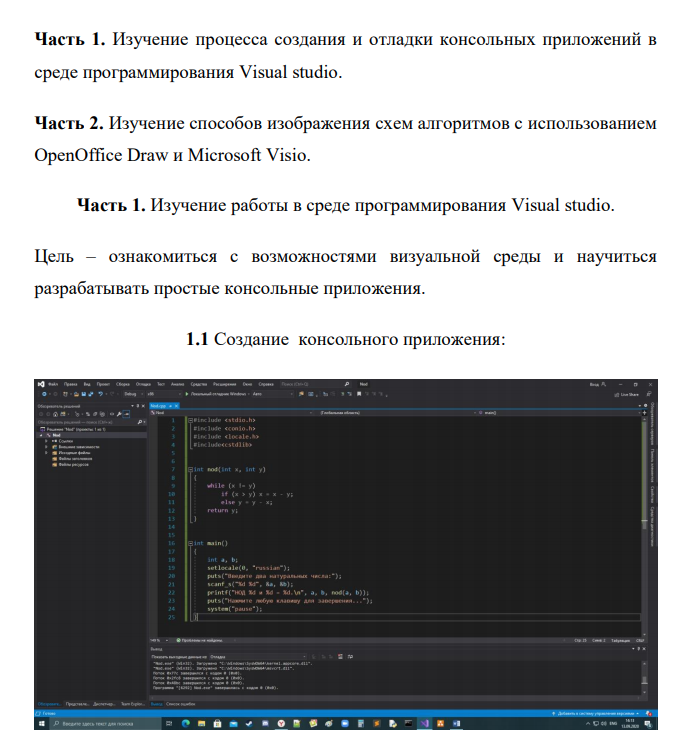Image resolution: width=684 pixels, height=739 pixels.
Task: Open the Проект menu
Action: (x=103, y=384)
